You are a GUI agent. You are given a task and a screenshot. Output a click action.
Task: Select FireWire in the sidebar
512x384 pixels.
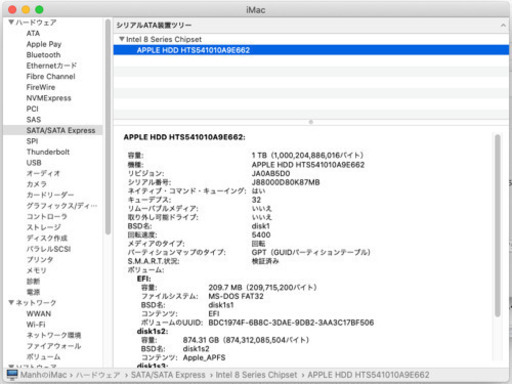click(41, 87)
